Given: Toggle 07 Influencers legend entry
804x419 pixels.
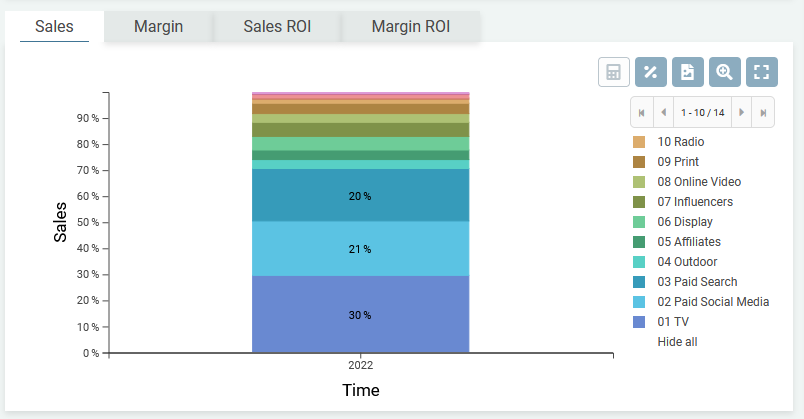Looking at the screenshot, I should tap(694, 202).
